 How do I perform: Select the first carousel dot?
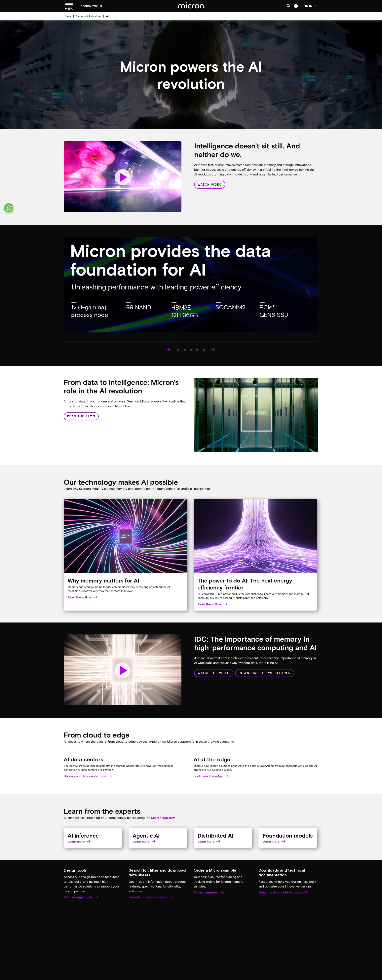(x=178, y=350)
